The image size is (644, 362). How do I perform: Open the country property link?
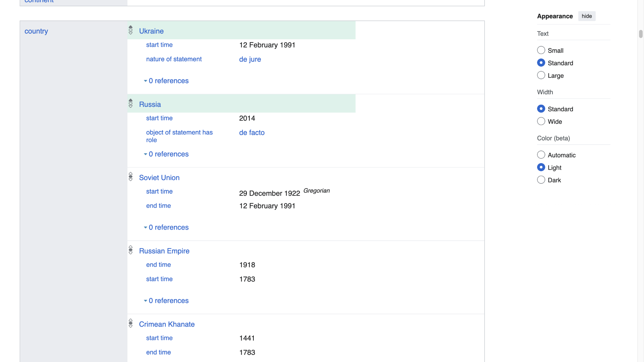click(36, 31)
